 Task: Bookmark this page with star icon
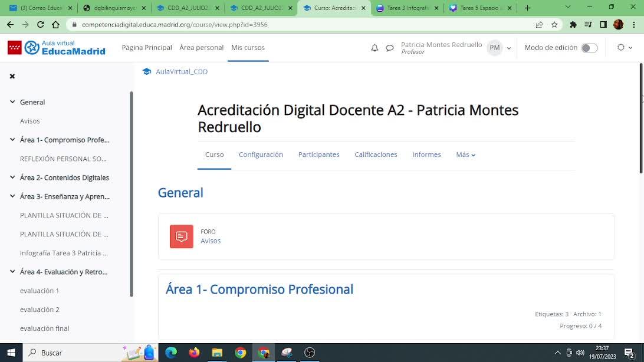pyautogui.click(x=554, y=25)
